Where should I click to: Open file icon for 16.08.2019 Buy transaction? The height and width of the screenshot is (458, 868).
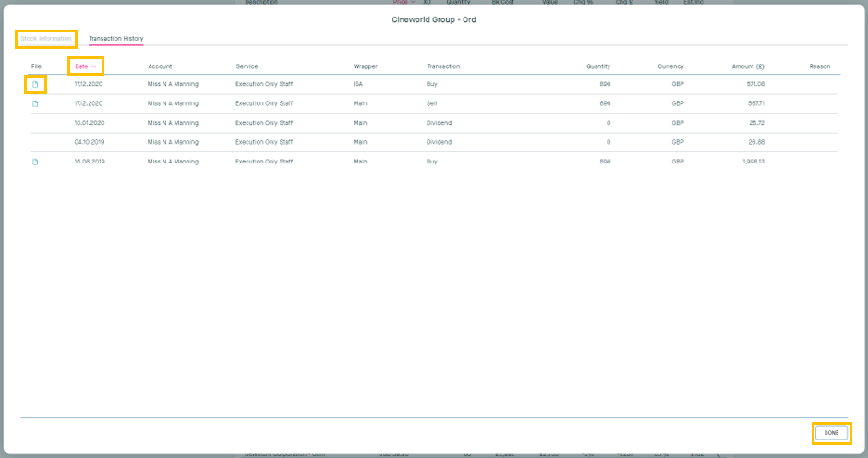tap(35, 162)
